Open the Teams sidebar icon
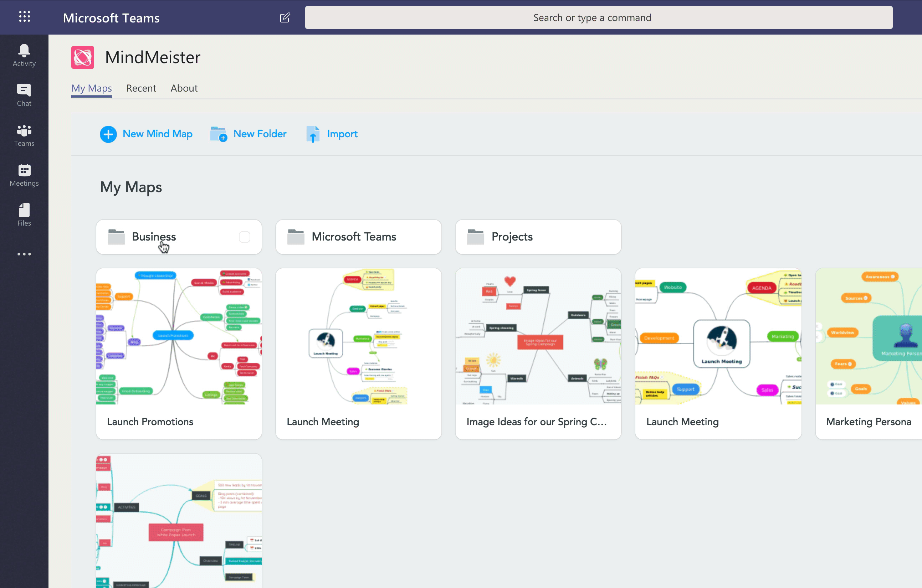The image size is (922, 588). click(24, 130)
